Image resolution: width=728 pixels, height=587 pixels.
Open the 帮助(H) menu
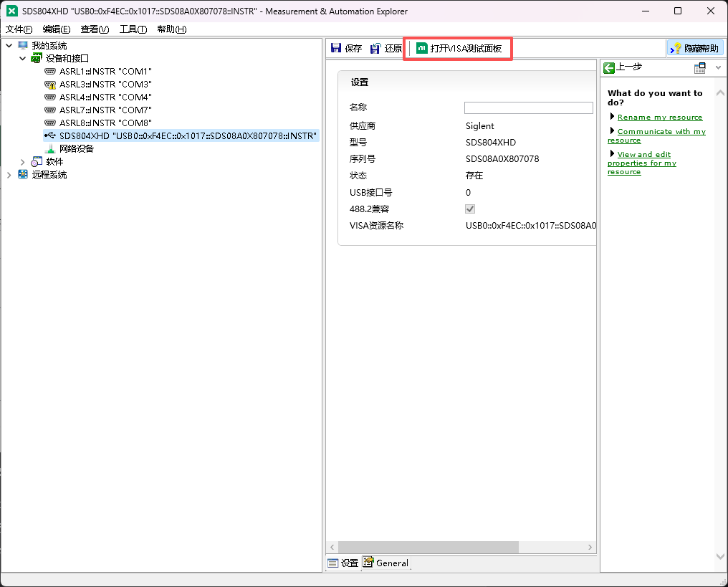coord(172,29)
